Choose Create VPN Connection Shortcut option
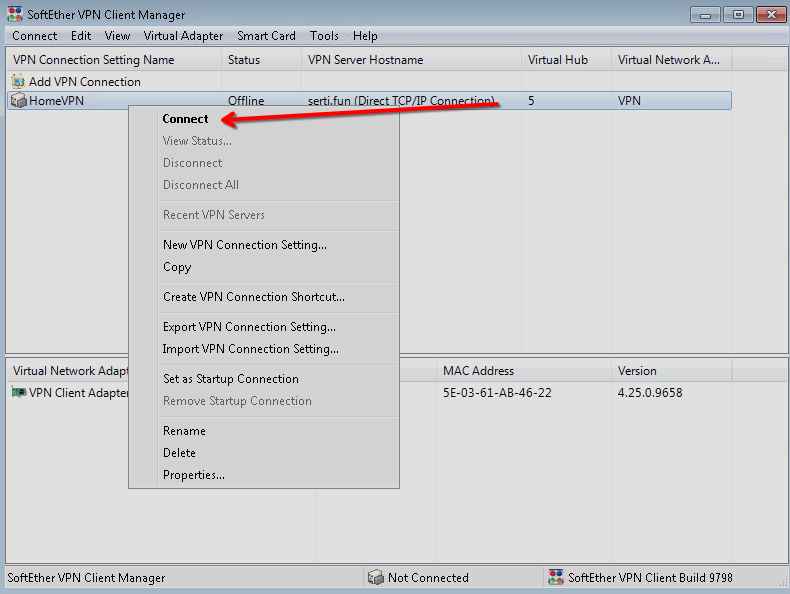 pos(254,297)
